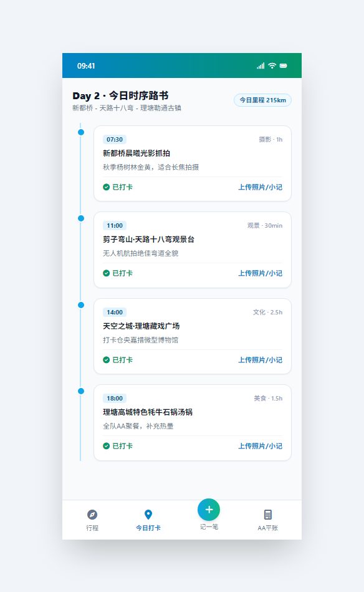Tap description 秋季杨树林金黄，适合长焦拍摄
Image resolution: width=364 pixels, height=592 pixels.
tap(151, 167)
